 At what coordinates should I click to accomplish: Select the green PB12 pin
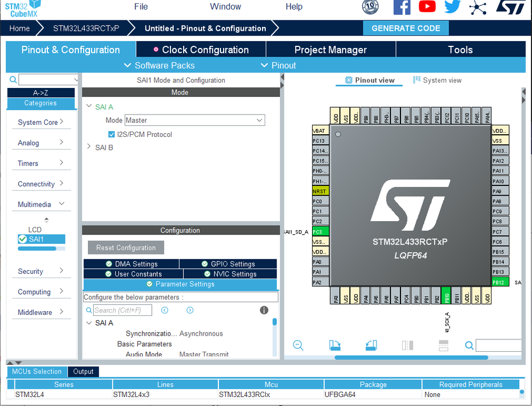coord(501,282)
